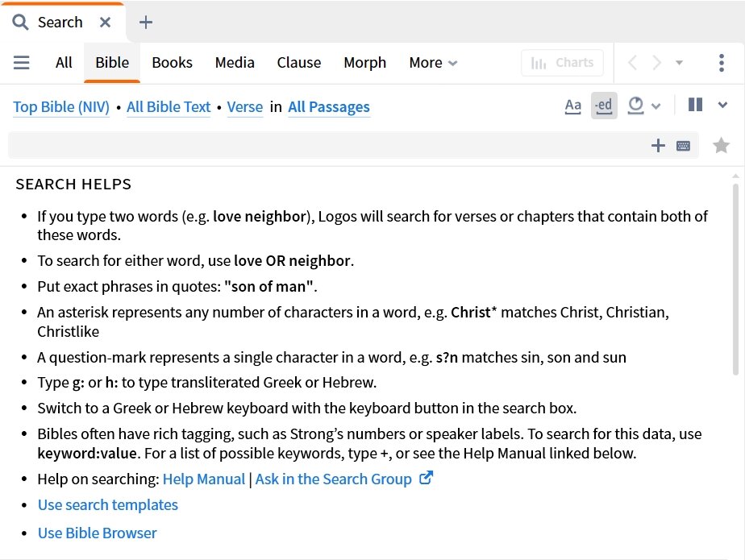Expand the view layout dropdown chevron

pyautogui.click(x=722, y=105)
